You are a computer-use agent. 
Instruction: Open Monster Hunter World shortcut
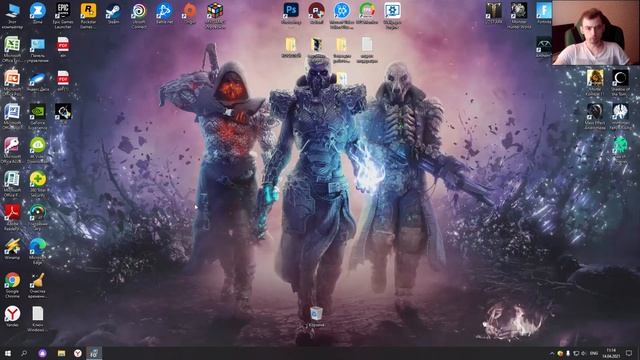click(519, 11)
